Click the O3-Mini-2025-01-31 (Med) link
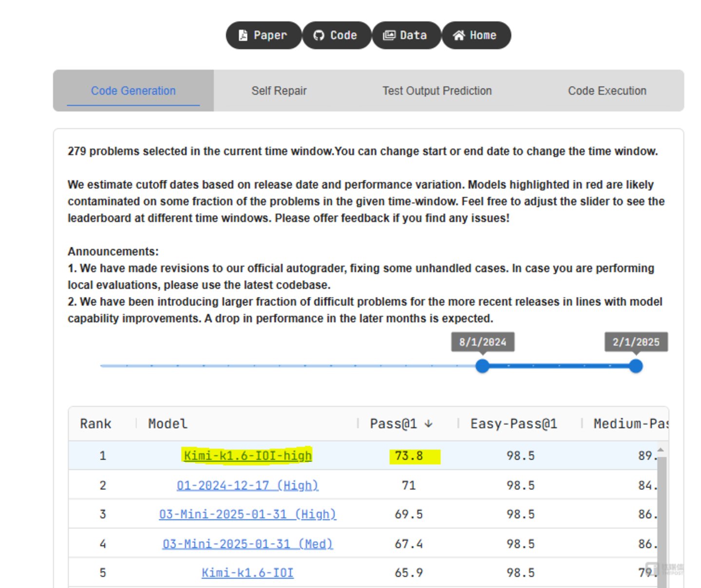Image resolution: width=701 pixels, height=588 pixels. tap(247, 544)
